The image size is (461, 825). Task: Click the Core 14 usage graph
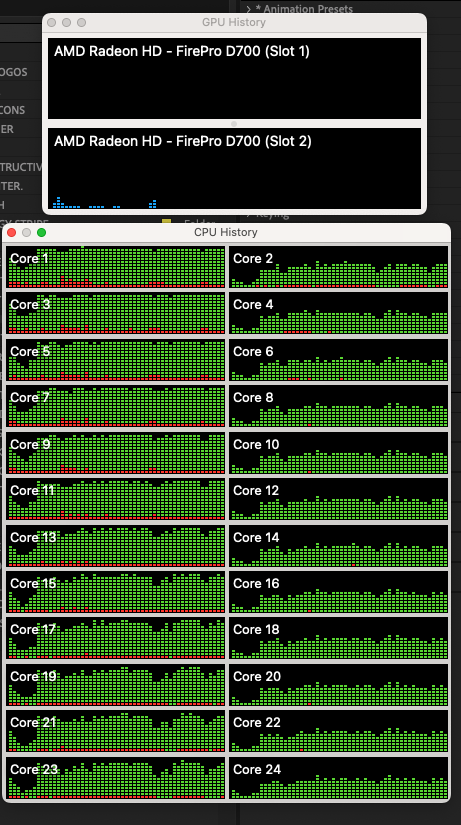(x=338, y=546)
